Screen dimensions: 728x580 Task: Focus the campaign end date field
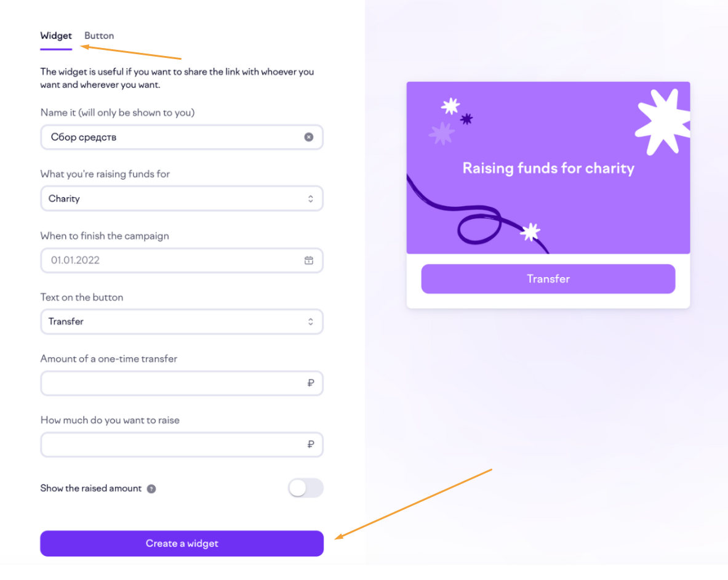(182, 260)
